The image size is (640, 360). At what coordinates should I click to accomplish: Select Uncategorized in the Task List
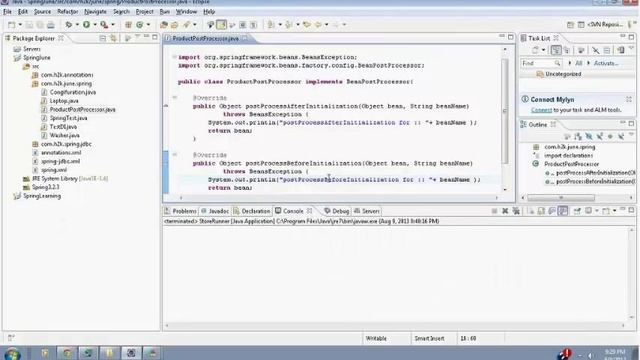pyautogui.click(x=563, y=74)
